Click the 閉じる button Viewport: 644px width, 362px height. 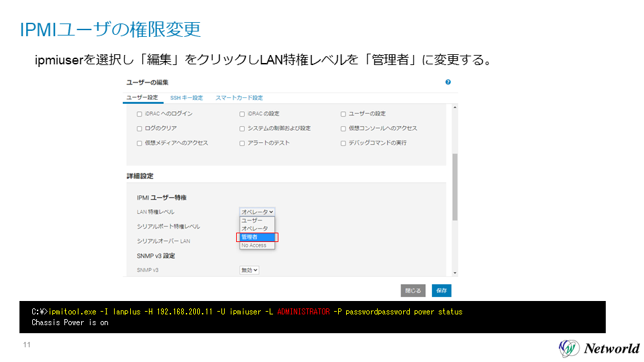tap(413, 290)
